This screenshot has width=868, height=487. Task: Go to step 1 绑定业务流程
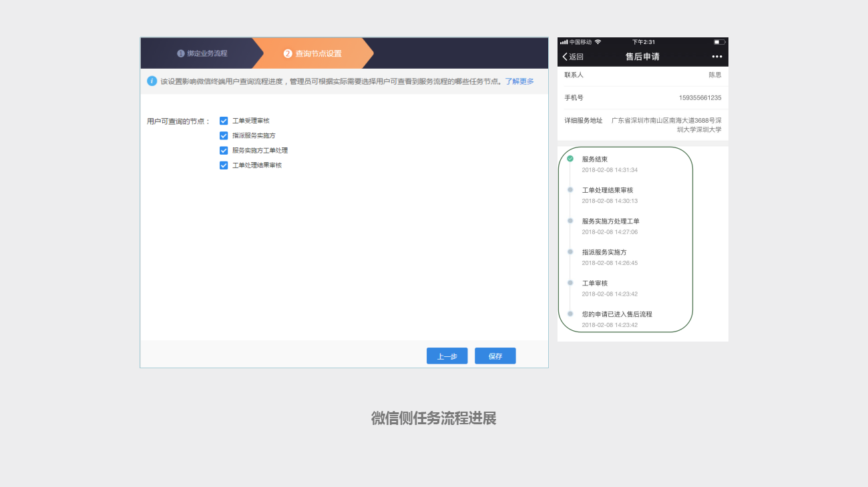coord(202,53)
